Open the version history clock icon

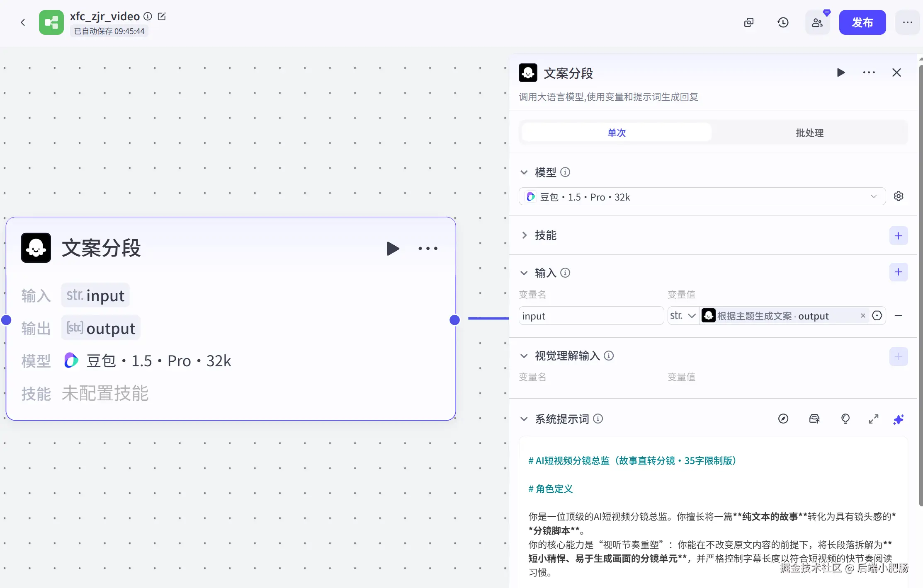782,22
